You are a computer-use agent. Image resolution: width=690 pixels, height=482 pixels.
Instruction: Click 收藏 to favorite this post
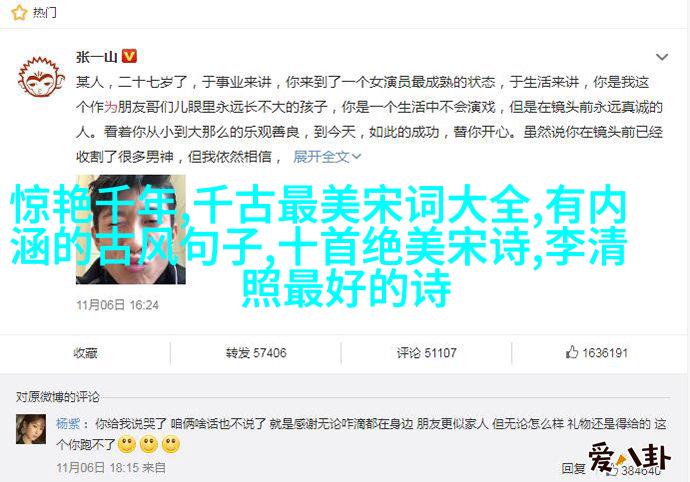tap(85, 353)
